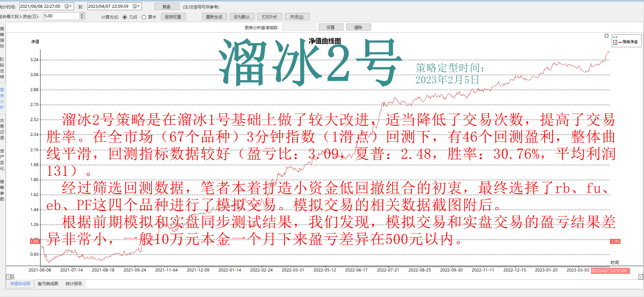Switch to the 盈亏曲线图 bottom tab
The image size is (644, 297).
click(48, 284)
